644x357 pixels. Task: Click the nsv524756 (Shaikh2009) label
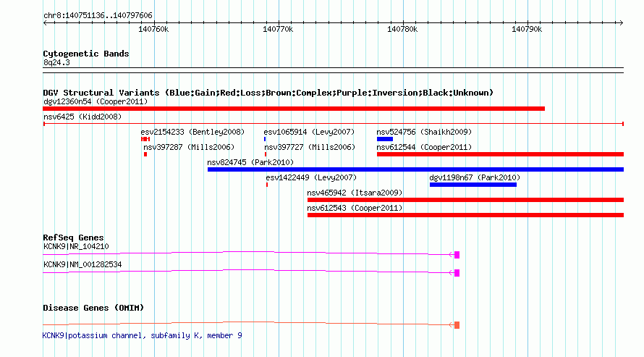pos(424,132)
